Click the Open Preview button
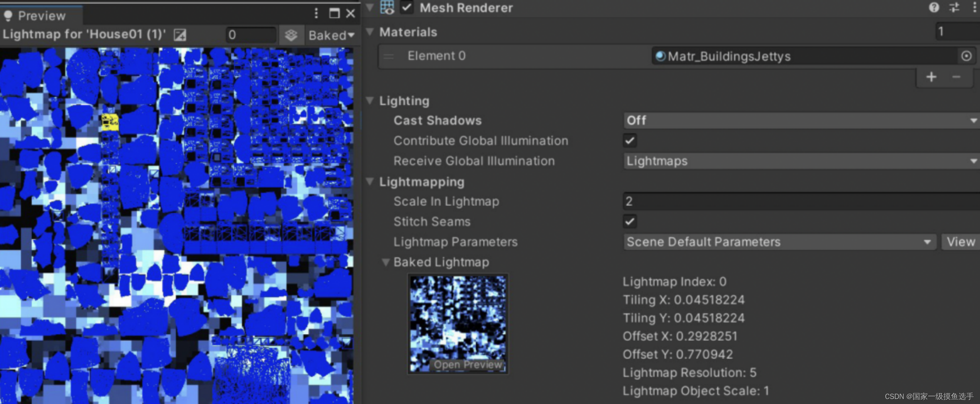The image size is (980, 404). click(x=468, y=365)
